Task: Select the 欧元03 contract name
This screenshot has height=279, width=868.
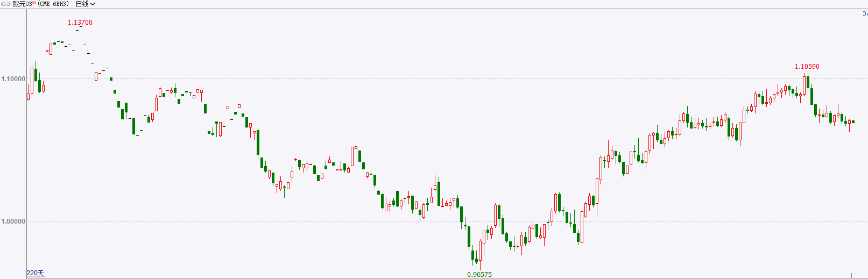Action: click(22, 4)
